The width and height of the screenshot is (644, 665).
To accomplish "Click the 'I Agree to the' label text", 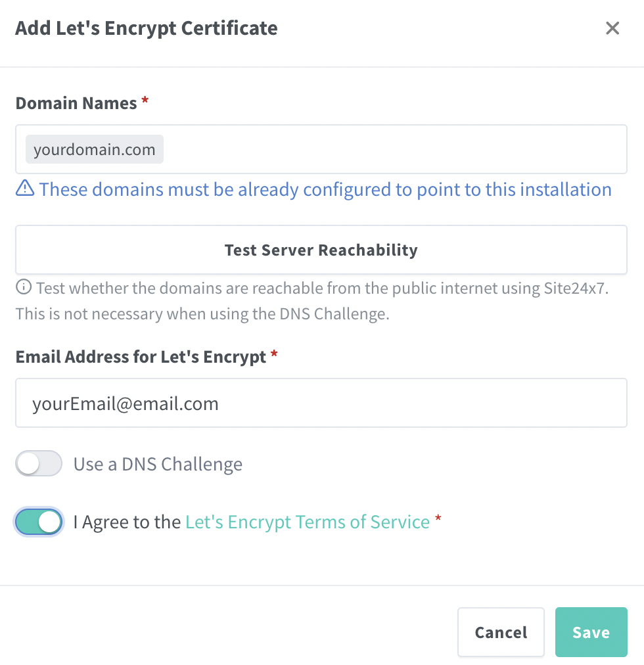I will click(x=127, y=522).
